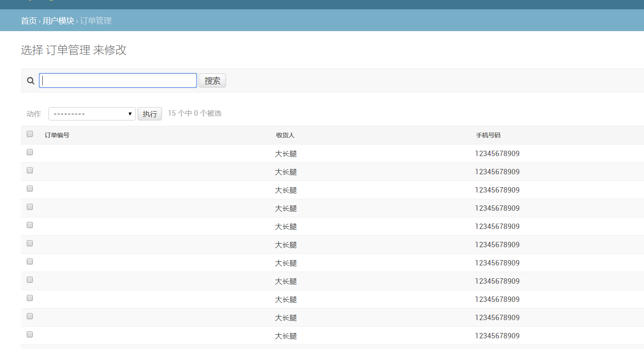The image size is (644, 349).
Task: Toggle the select-all checkbox in the header
Action: click(30, 134)
